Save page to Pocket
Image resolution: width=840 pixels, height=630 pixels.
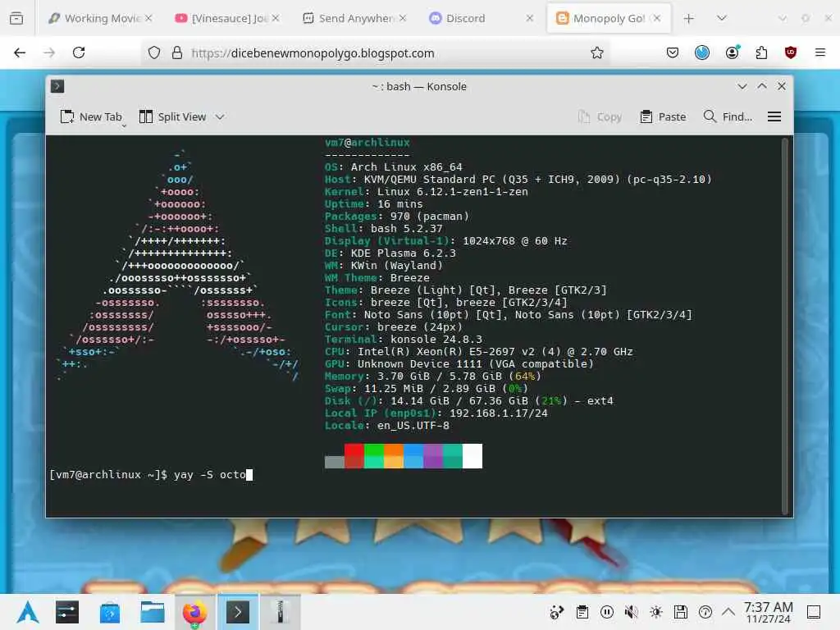[x=673, y=52]
